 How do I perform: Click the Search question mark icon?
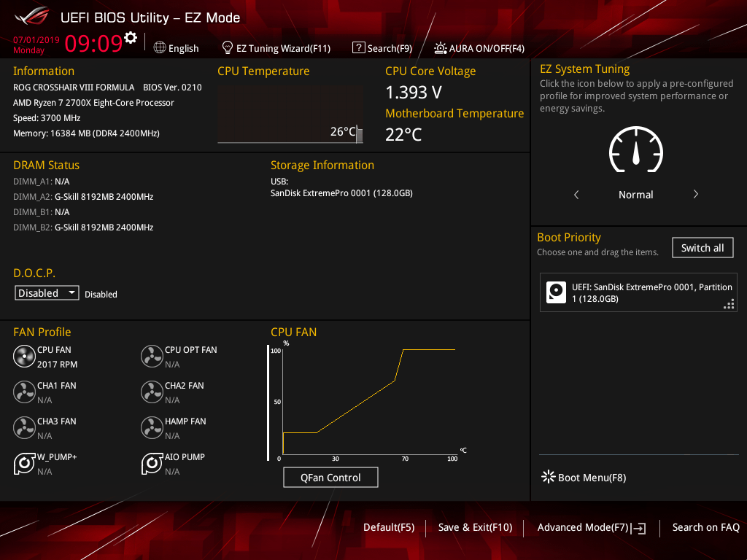click(358, 47)
